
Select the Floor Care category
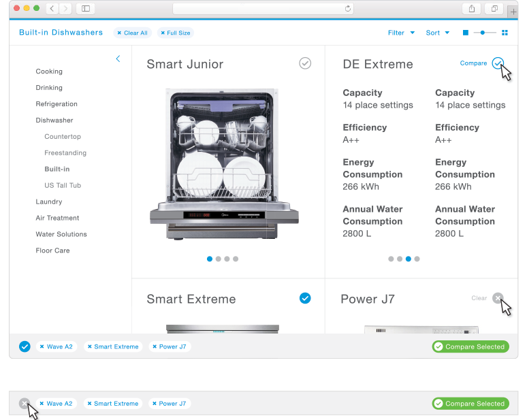pos(52,251)
